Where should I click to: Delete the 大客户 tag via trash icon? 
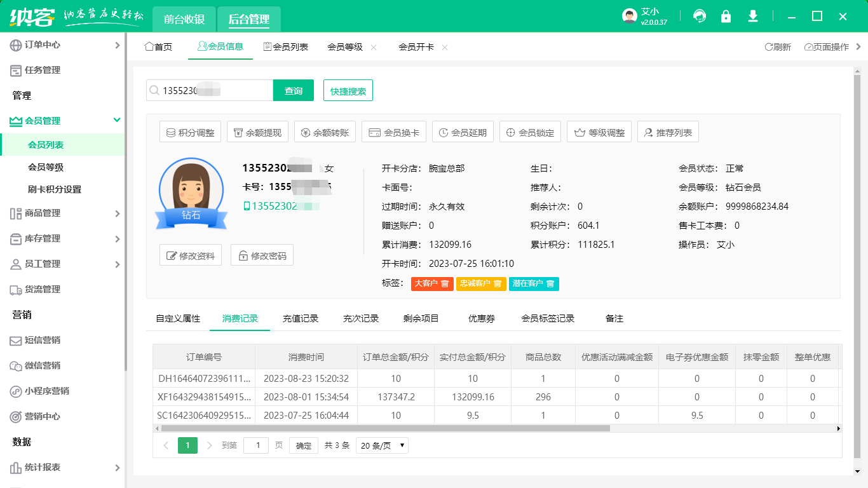pyautogui.click(x=445, y=283)
